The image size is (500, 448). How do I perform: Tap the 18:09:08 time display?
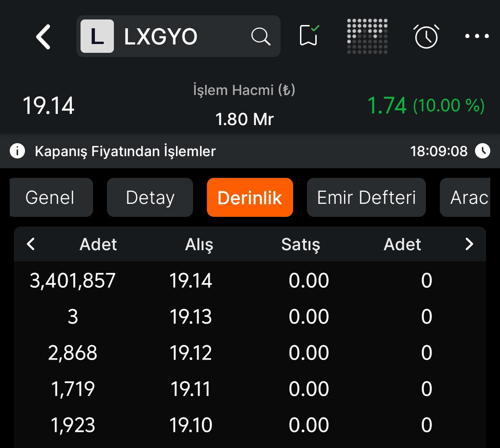[439, 151]
